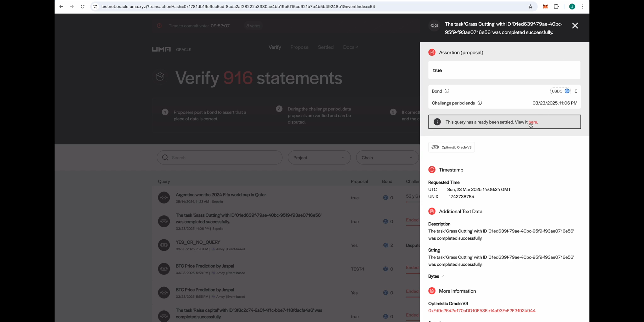Show Challenge period ends info icon

pos(480,103)
